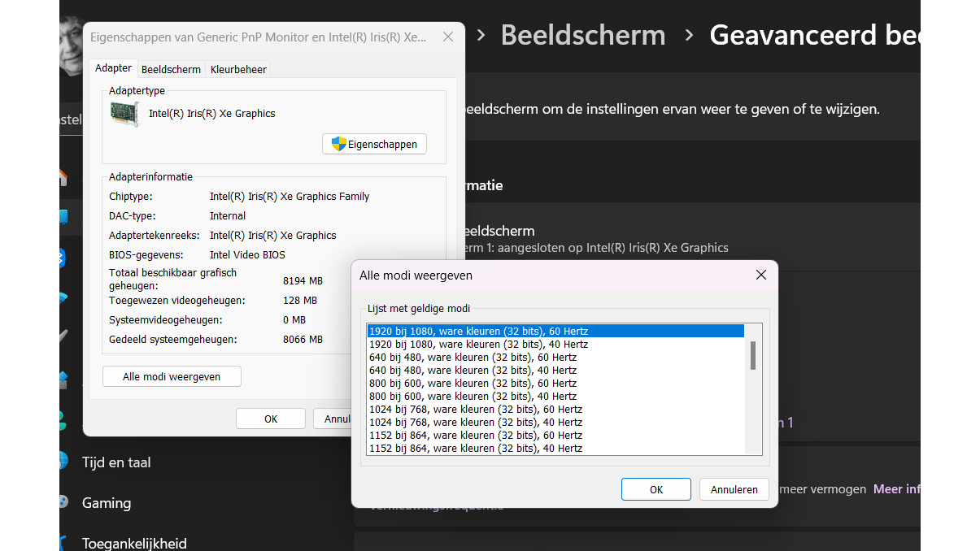The height and width of the screenshot is (551, 980).
Task: Dismiss the modes dialog via Annuleren
Action: [x=734, y=489]
